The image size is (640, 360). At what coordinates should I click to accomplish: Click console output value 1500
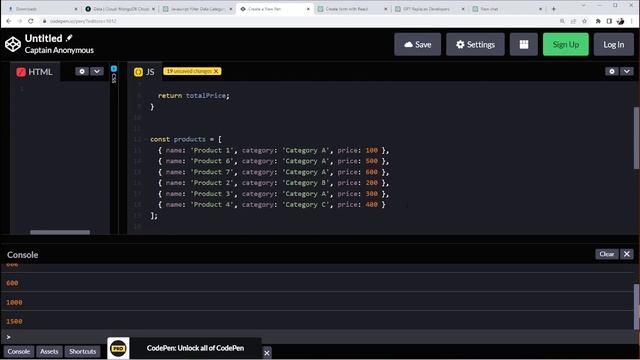click(x=14, y=322)
